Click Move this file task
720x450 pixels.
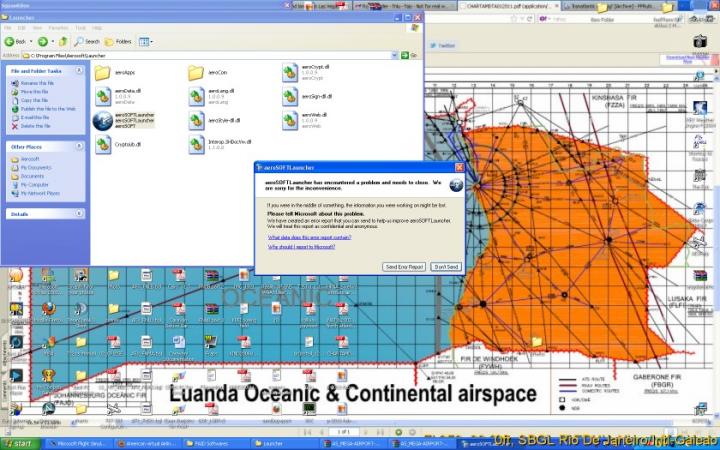[30, 91]
